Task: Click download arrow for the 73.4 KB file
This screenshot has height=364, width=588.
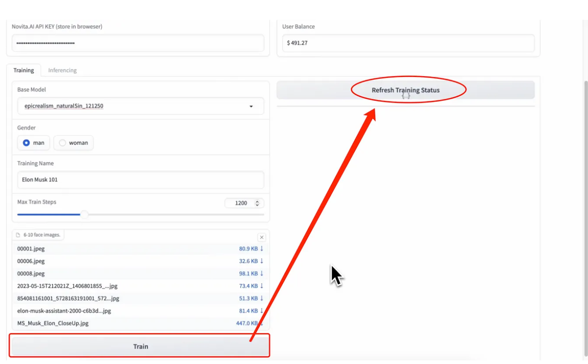Action: (x=262, y=286)
